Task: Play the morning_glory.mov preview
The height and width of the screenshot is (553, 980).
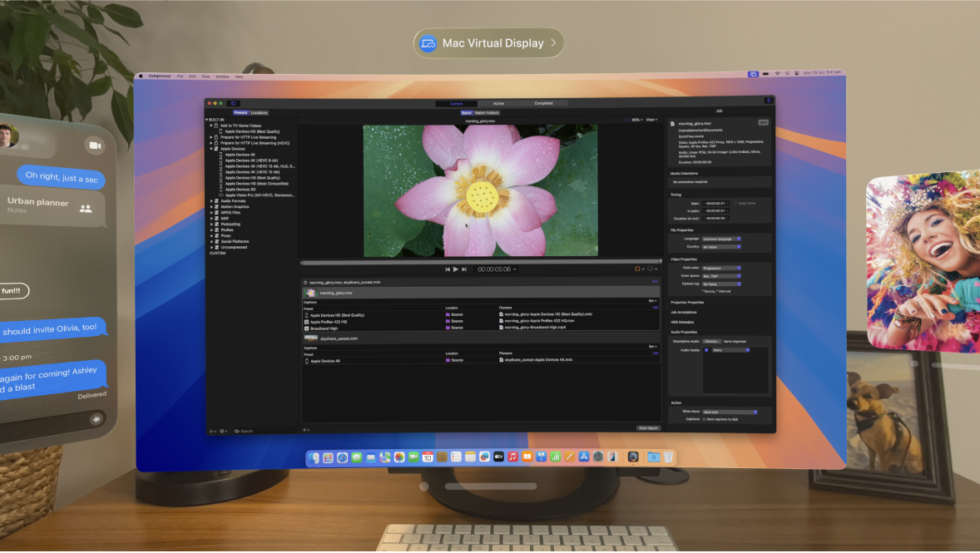Action: click(457, 269)
